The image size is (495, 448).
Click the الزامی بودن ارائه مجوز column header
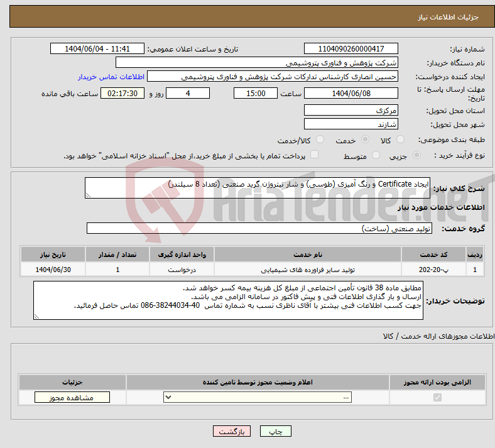437,382
